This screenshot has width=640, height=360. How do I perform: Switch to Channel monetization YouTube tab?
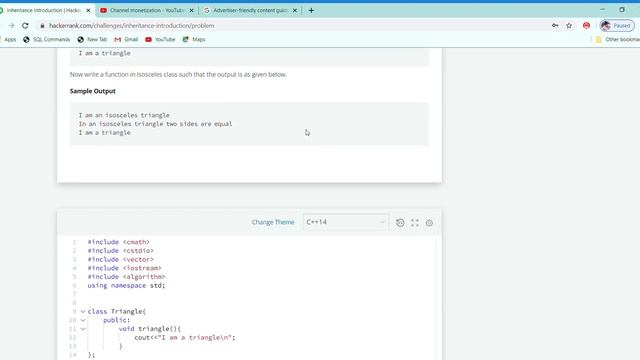(147, 11)
